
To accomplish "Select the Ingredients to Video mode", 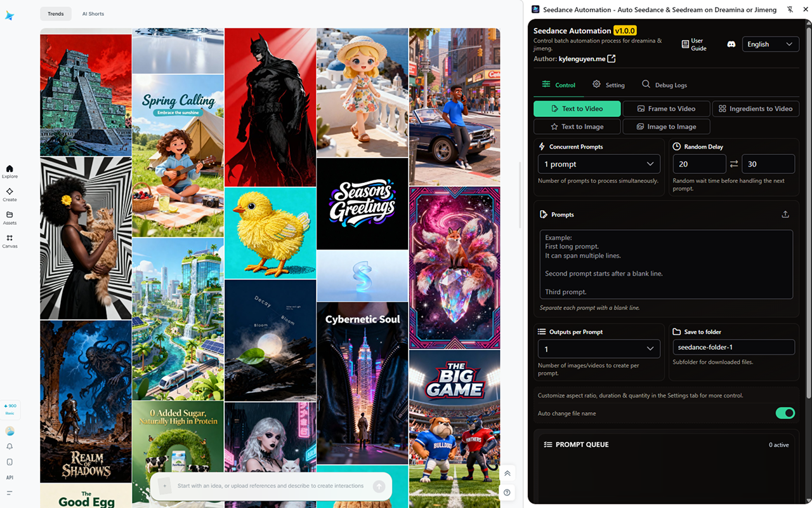I will (756, 109).
